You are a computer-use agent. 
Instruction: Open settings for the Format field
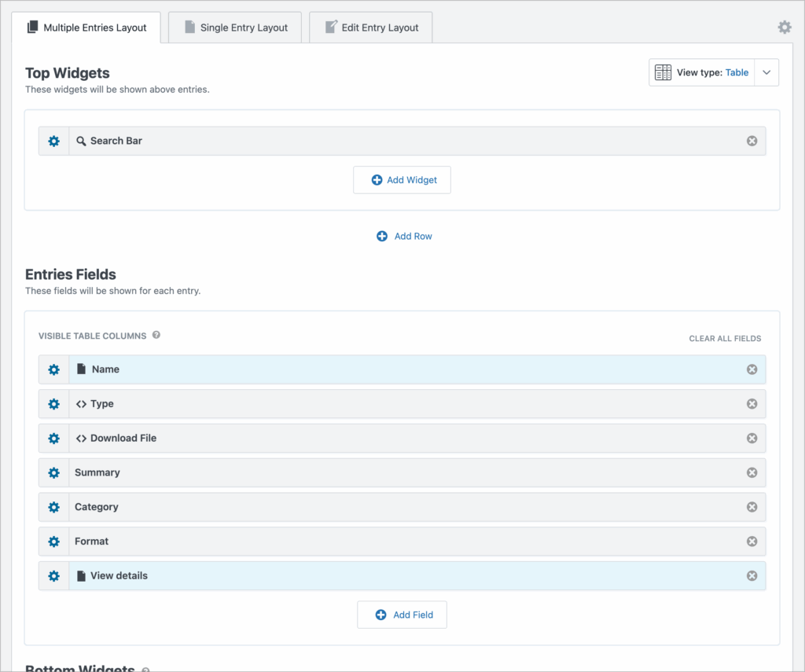pos(53,541)
